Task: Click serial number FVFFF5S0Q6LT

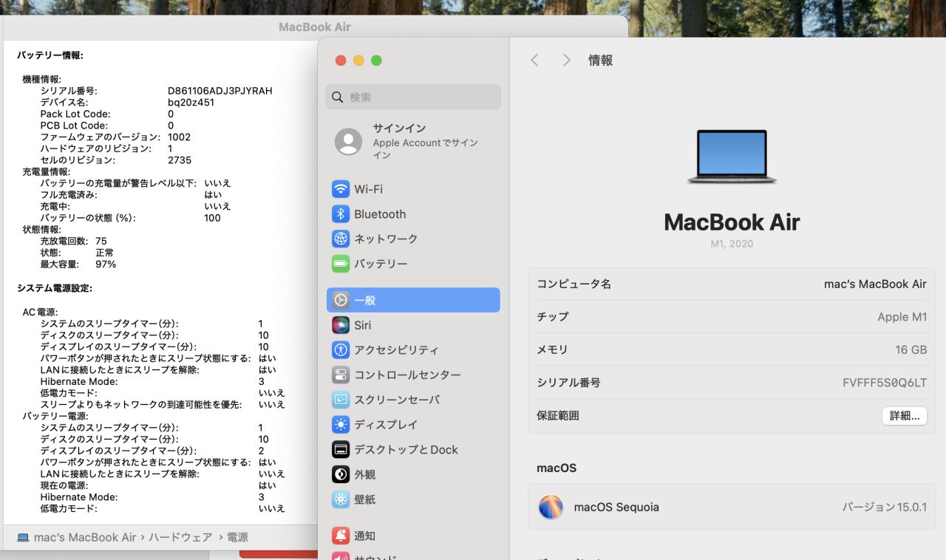Action: click(885, 383)
